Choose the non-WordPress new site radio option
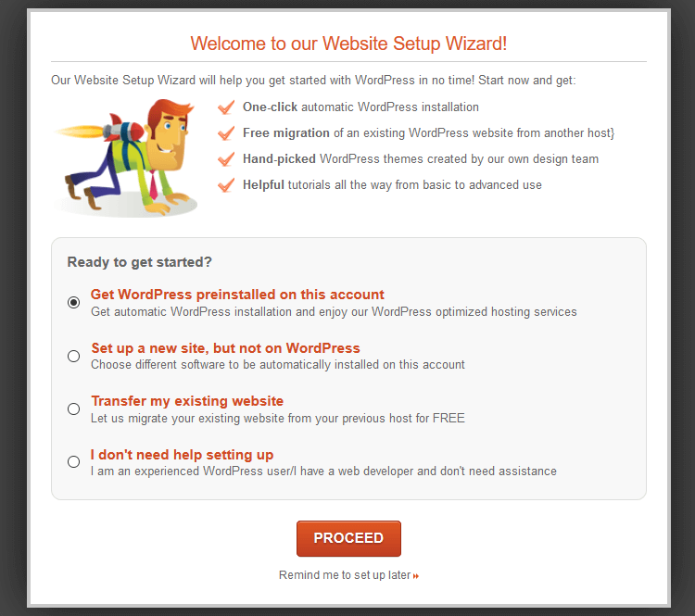The width and height of the screenshot is (695, 616). (x=73, y=356)
